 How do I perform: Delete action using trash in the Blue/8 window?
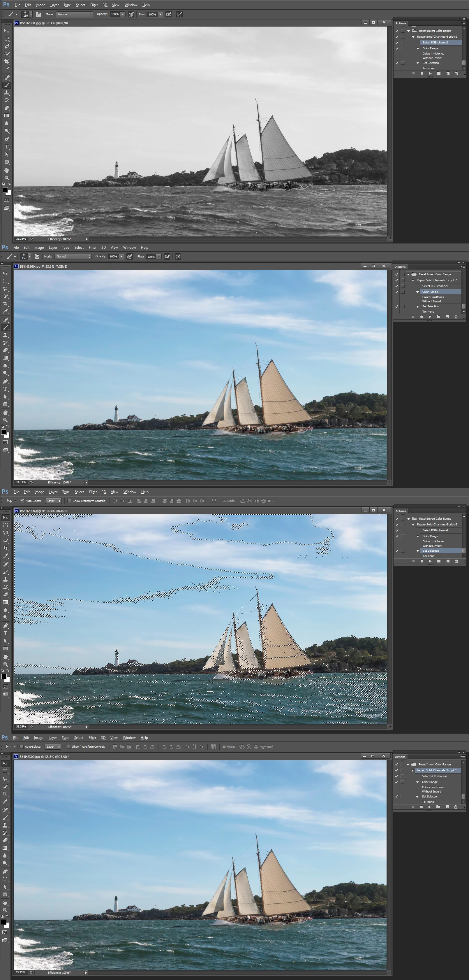point(456,73)
